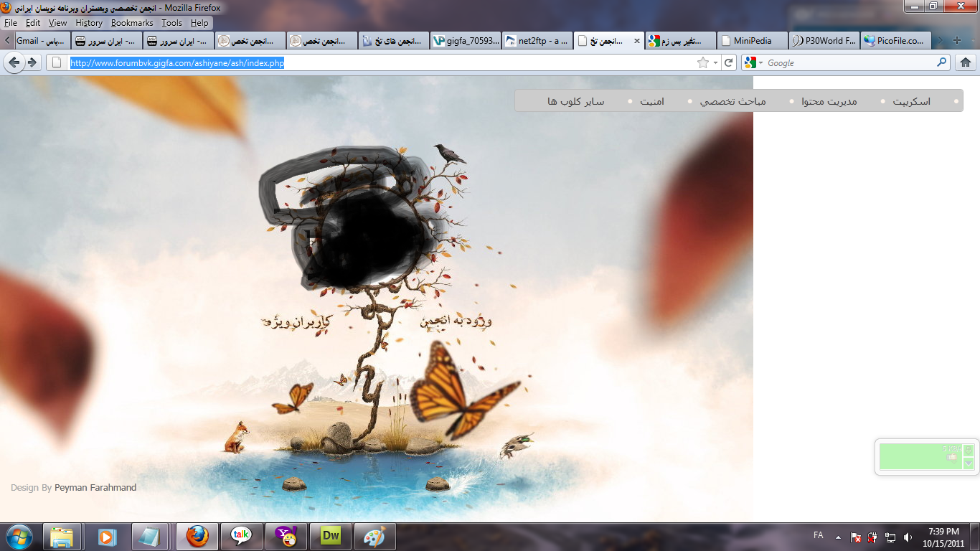980x551 pixels.
Task: Go back with the browser Back arrow
Action: coord(14,62)
